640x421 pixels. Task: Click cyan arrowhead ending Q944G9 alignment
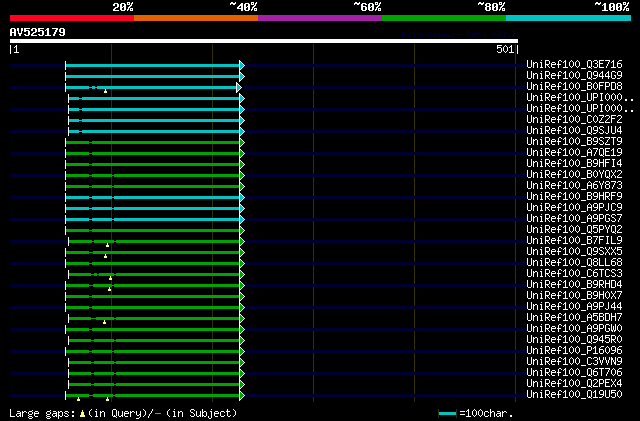pos(242,76)
